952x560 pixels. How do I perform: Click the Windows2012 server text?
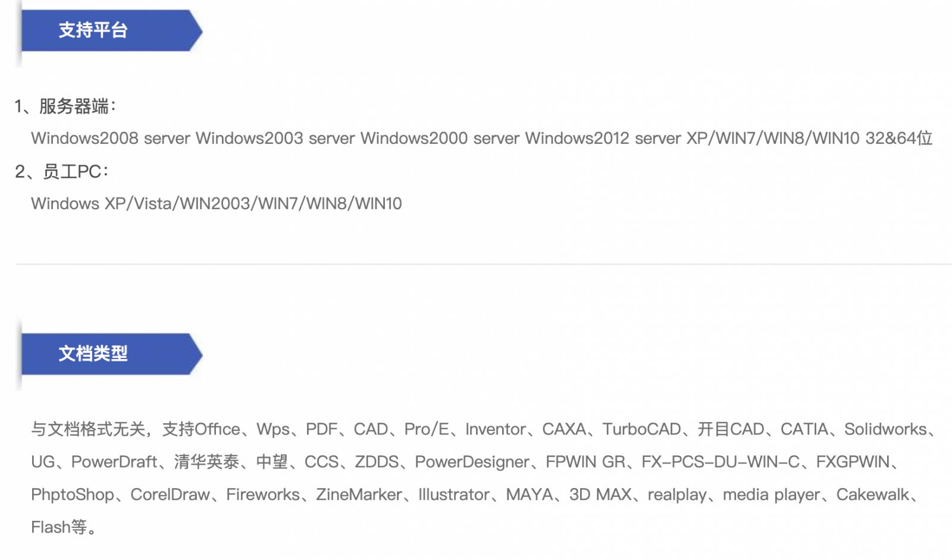coord(603,139)
